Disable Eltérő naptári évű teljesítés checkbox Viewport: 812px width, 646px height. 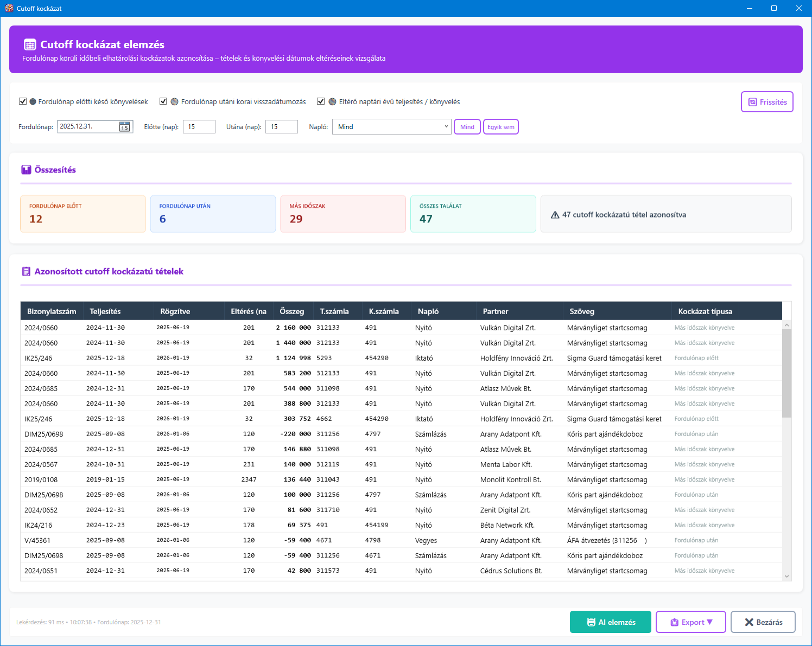point(321,101)
